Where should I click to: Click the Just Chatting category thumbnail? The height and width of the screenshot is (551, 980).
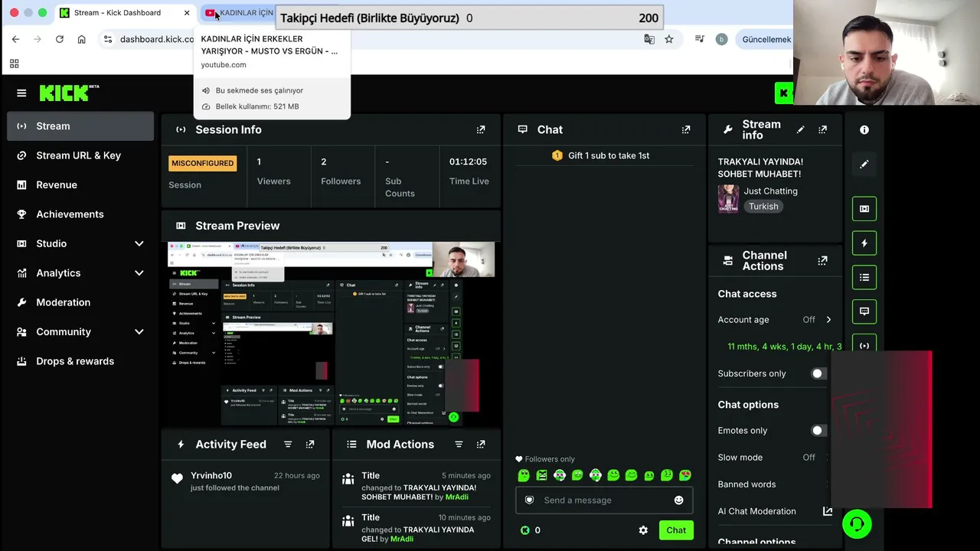point(728,199)
